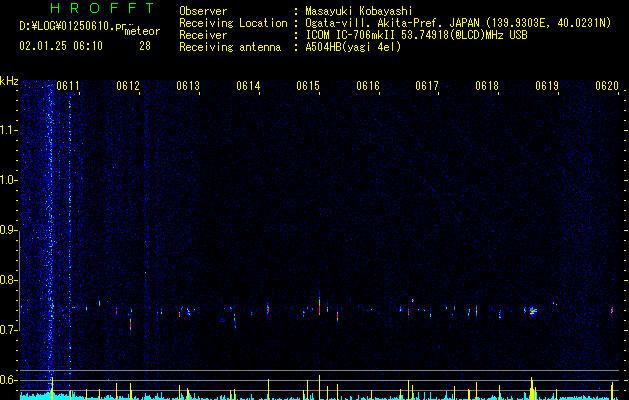This screenshot has width=629, height=400.
Task: Click the Receiver field label
Action: (203, 35)
